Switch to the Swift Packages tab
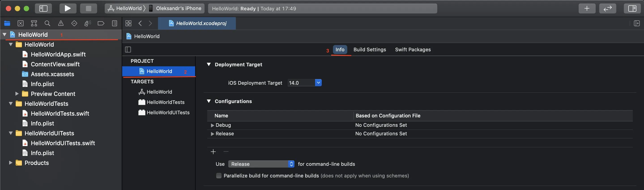This screenshot has height=190, width=644. [413, 50]
